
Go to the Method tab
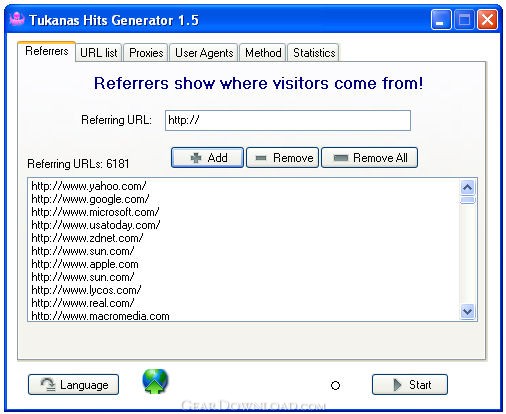pyautogui.click(x=263, y=53)
